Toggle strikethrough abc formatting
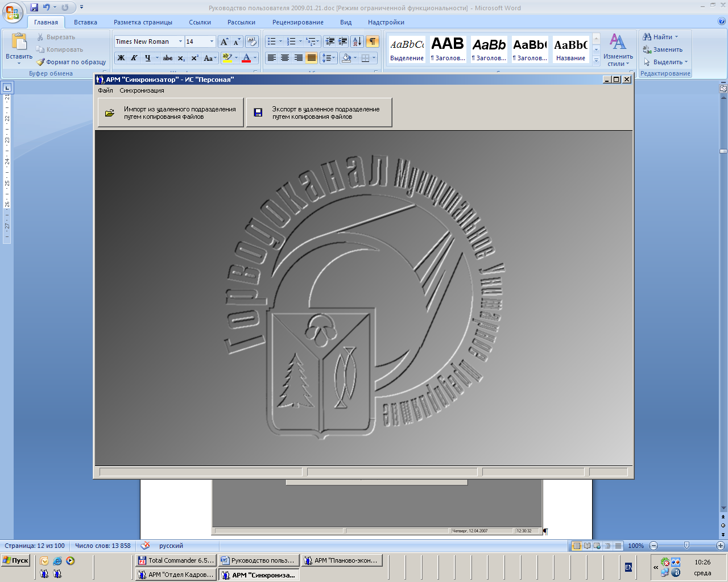The width and height of the screenshot is (728, 582). coord(168,58)
